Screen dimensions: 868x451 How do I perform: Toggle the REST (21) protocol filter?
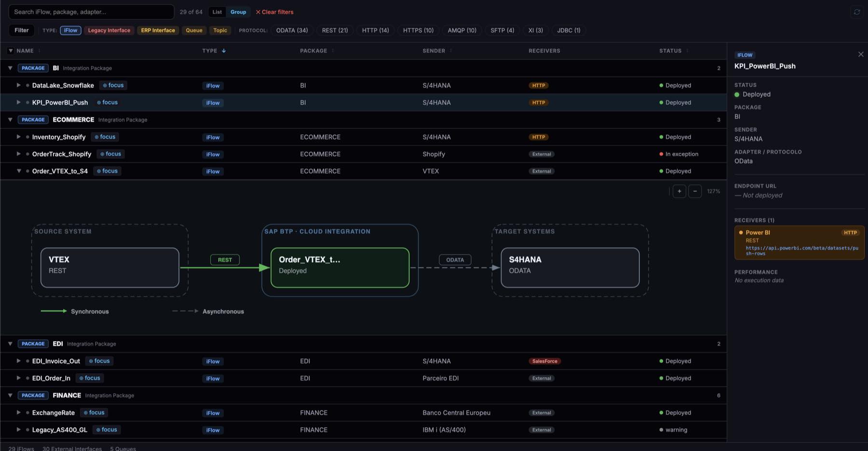[x=335, y=30]
